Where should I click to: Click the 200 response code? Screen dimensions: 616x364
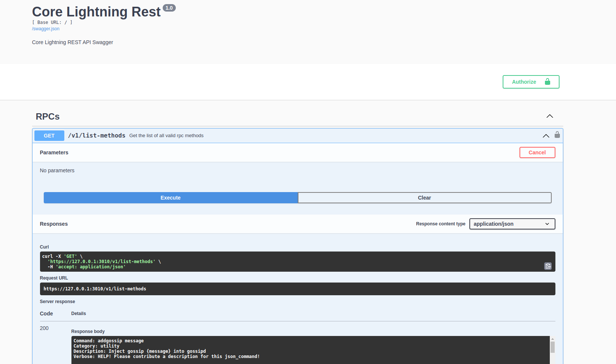[44, 328]
